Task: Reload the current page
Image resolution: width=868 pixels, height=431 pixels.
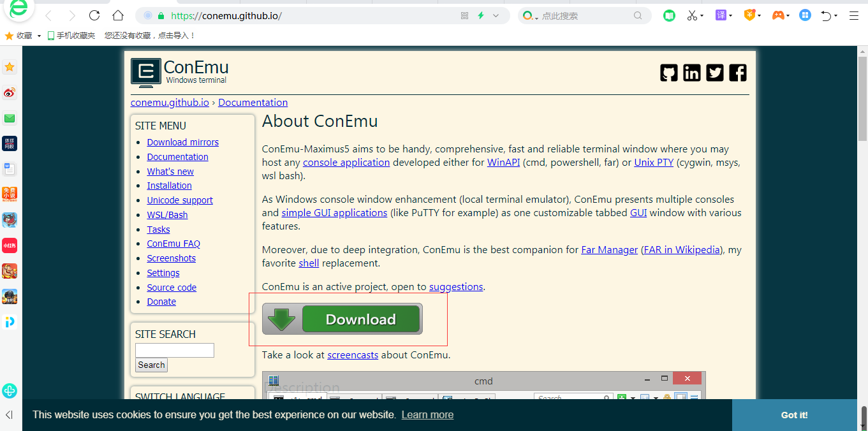Action: pyautogui.click(x=94, y=16)
